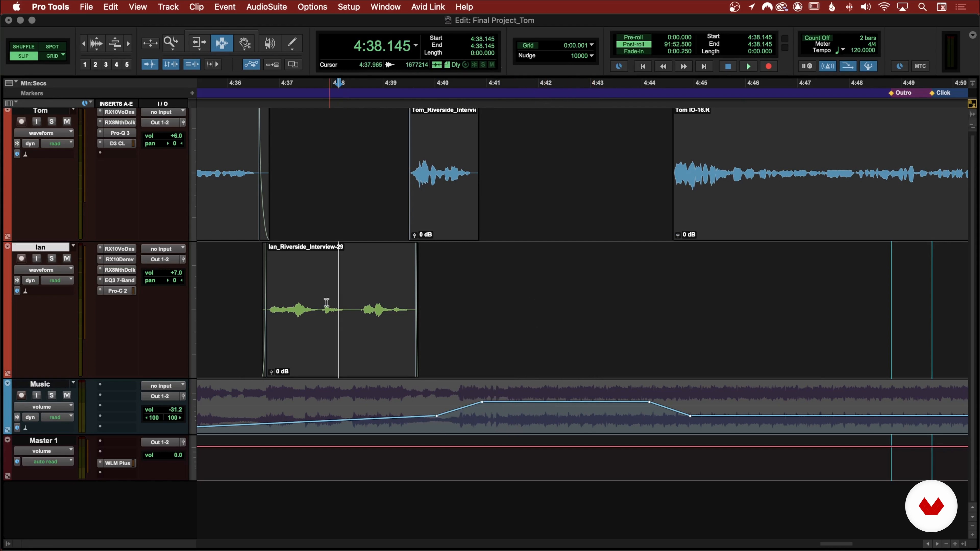Select the Selector tool
980x551 pixels.
222,43
